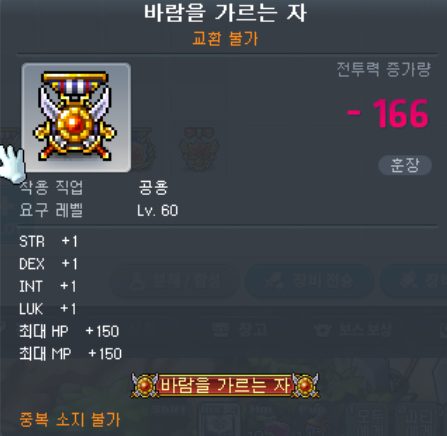Click the Ins key book quickslot icon
This screenshot has width=447, height=436.
tap(219, 421)
